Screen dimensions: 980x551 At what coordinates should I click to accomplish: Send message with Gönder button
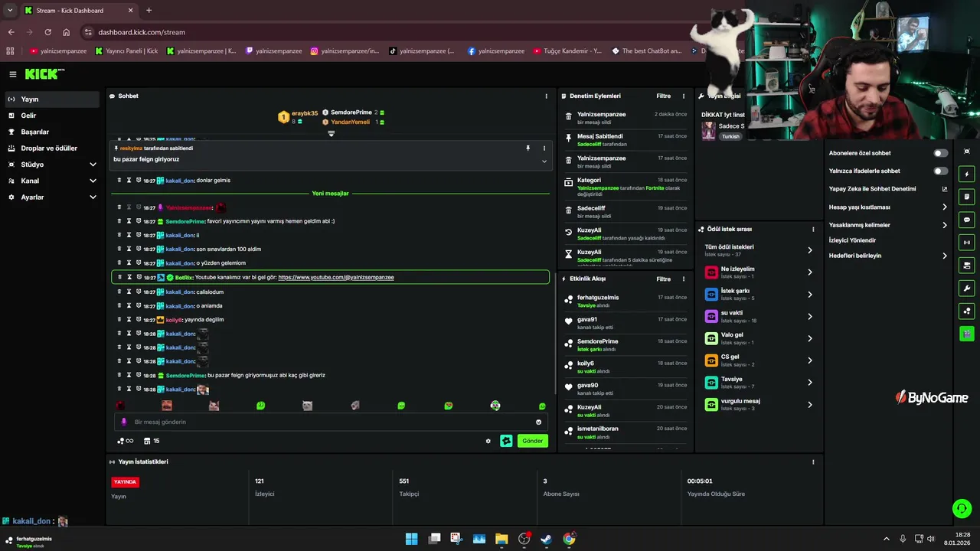533,441
